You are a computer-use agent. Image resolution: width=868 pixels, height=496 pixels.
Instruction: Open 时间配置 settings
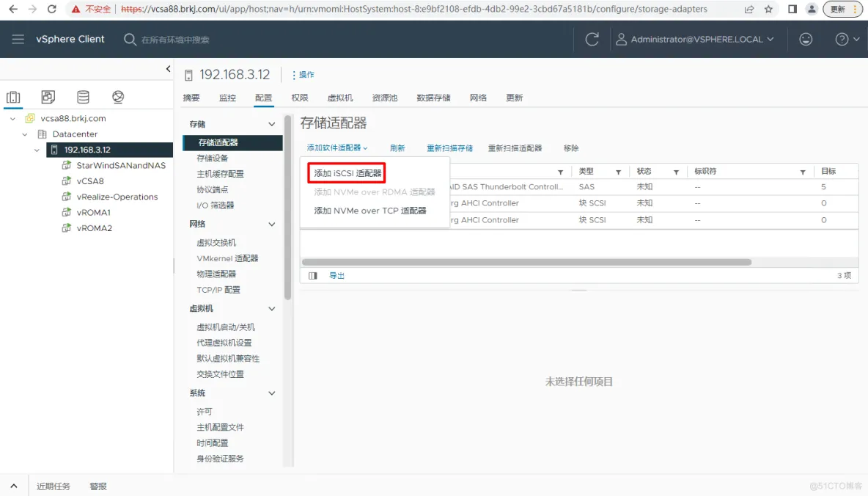click(212, 442)
